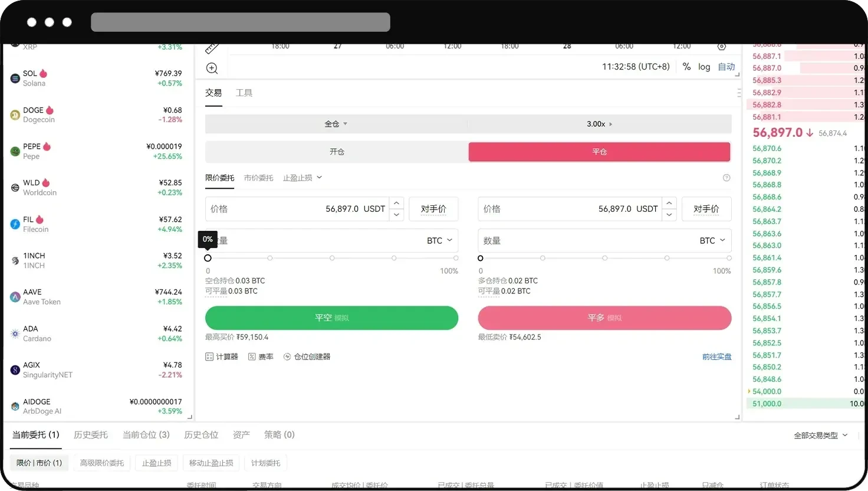Viewport: 868px width, 491px height.
Task: Enable log scale on the chart
Action: [704, 67]
